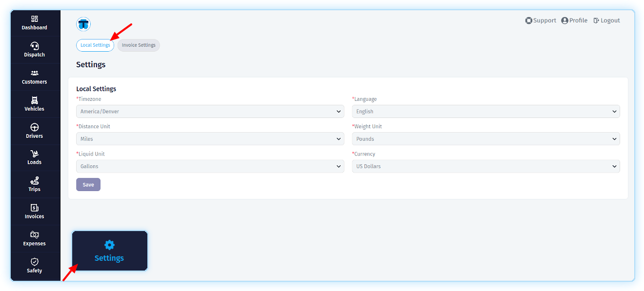Open the Trips route icon
The image size is (644, 291).
click(35, 181)
